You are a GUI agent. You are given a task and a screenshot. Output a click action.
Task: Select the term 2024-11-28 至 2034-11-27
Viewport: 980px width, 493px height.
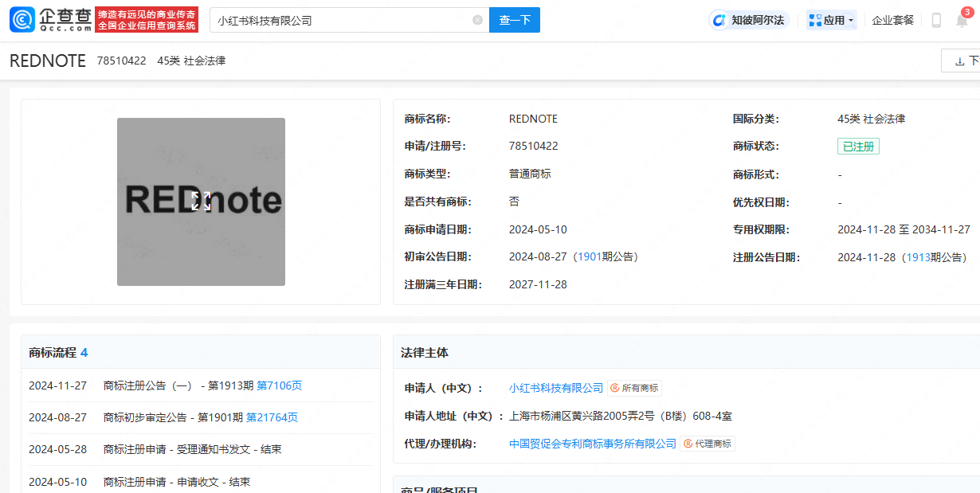pos(902,229)
